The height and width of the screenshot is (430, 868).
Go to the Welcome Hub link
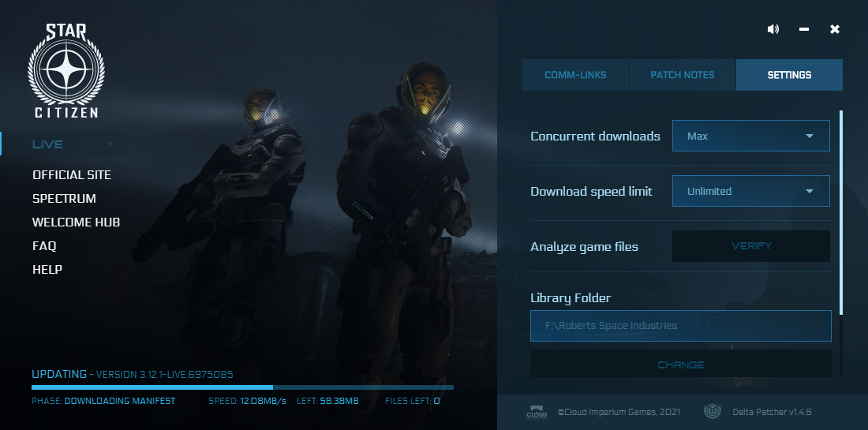click(x=76, y=222)
